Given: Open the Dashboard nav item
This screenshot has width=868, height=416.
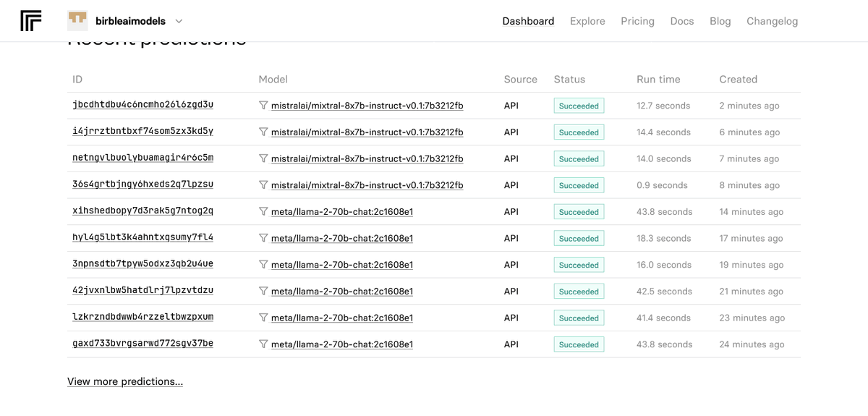Looking at the screenshot, I should point(528,21).
